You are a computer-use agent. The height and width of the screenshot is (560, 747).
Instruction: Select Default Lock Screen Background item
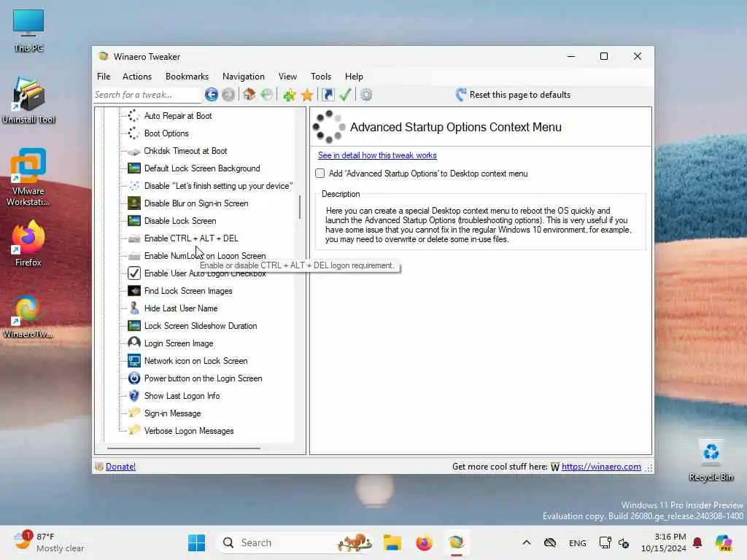tap(202, 168)
